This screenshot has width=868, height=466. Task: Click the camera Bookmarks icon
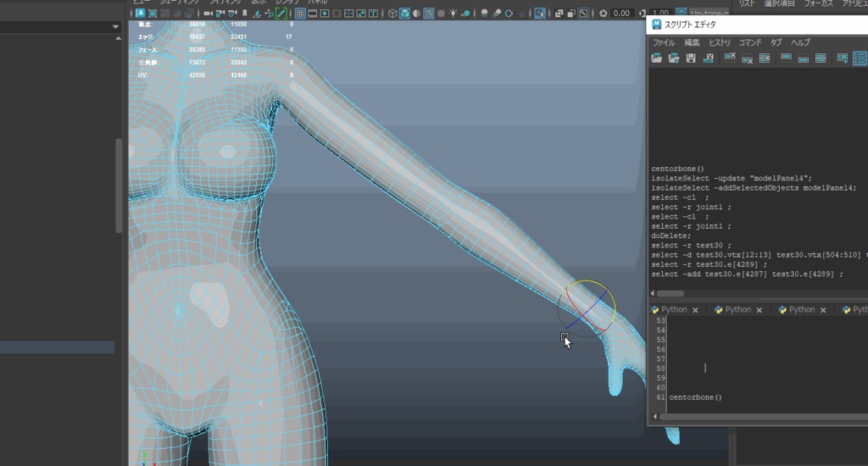pyautogui.click(x=245, y=14)
